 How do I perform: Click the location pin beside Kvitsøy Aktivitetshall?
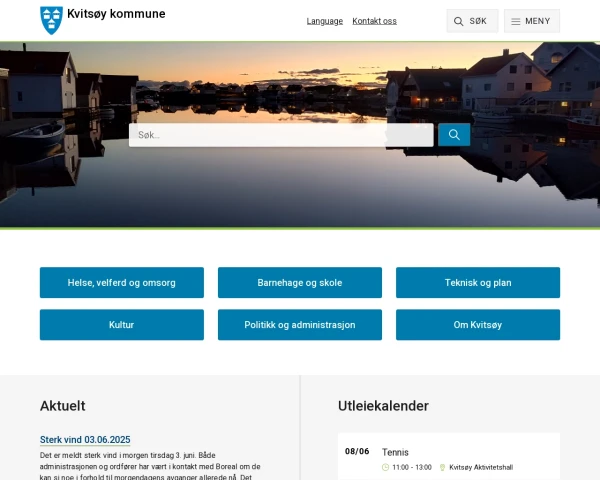click(x=442, y=467)
